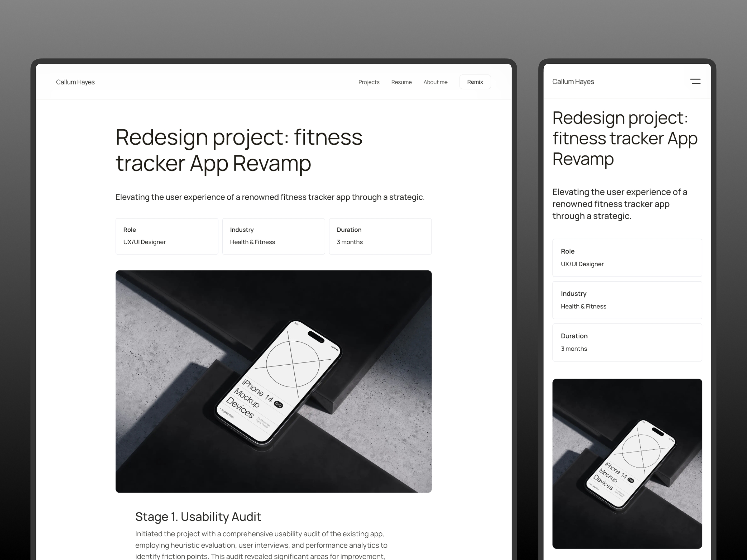747x560 pixels.
Task: Select the UX/UI Designer role label
Action: (144, 242)
